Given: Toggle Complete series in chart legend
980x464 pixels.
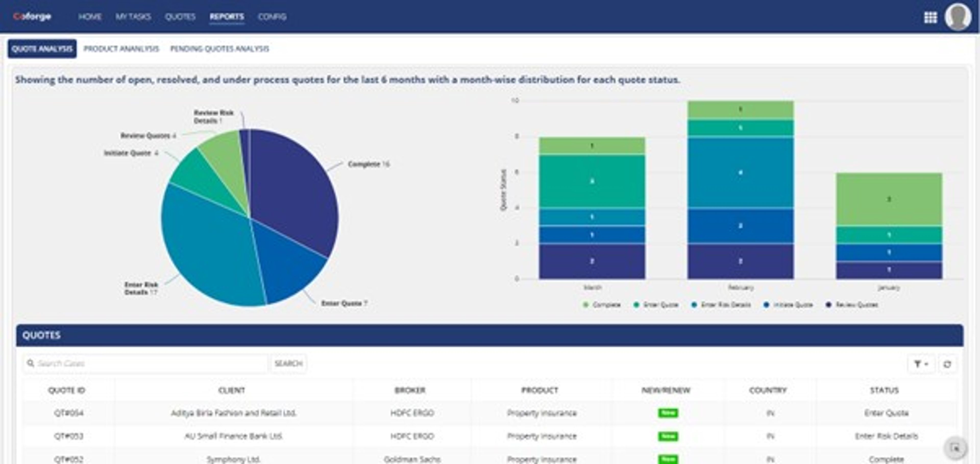Looking at the screenshot, I should pos(602,305).
